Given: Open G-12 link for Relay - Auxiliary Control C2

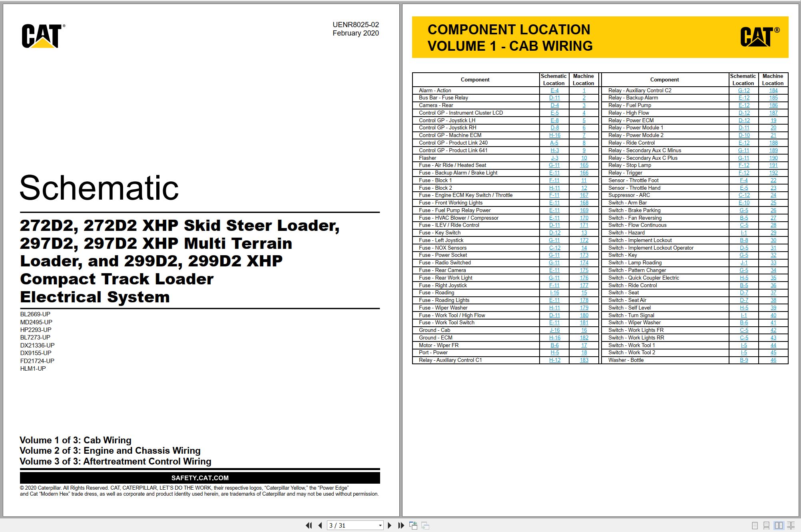Looking at the screenshot, I should [744, 91].
